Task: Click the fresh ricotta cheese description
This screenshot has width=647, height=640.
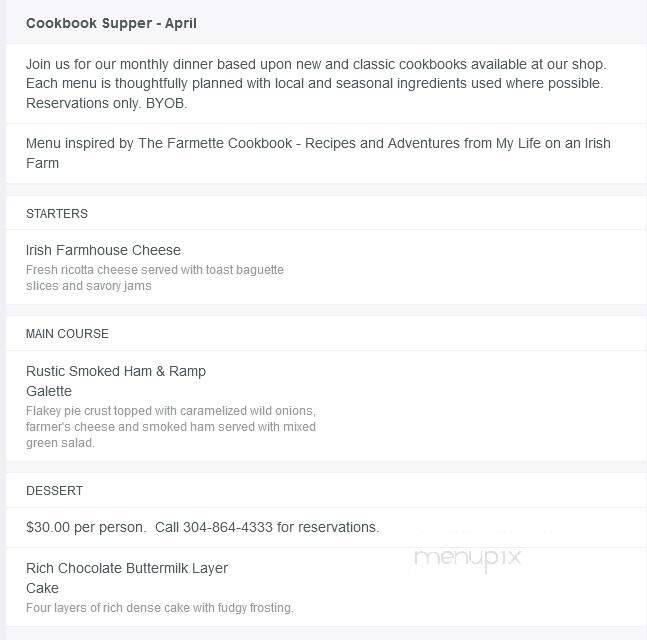Action: pos(155,277)
